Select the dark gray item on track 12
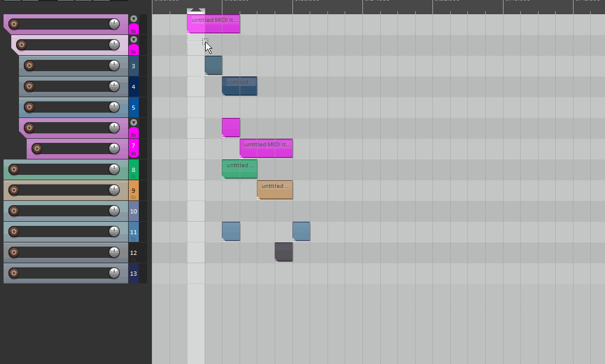Image resolution: width=605 pixels, height=364 pixels. (284, 252)
